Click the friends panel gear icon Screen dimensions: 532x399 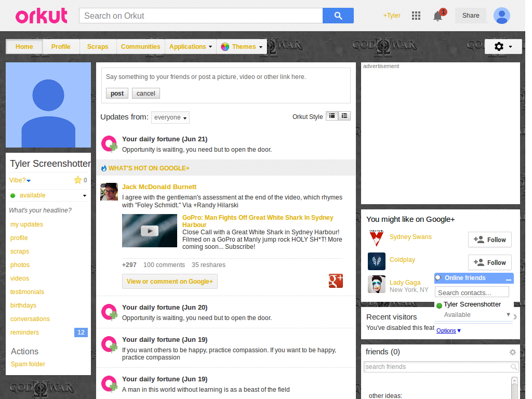pyautogui.click(x=513, y=352)
